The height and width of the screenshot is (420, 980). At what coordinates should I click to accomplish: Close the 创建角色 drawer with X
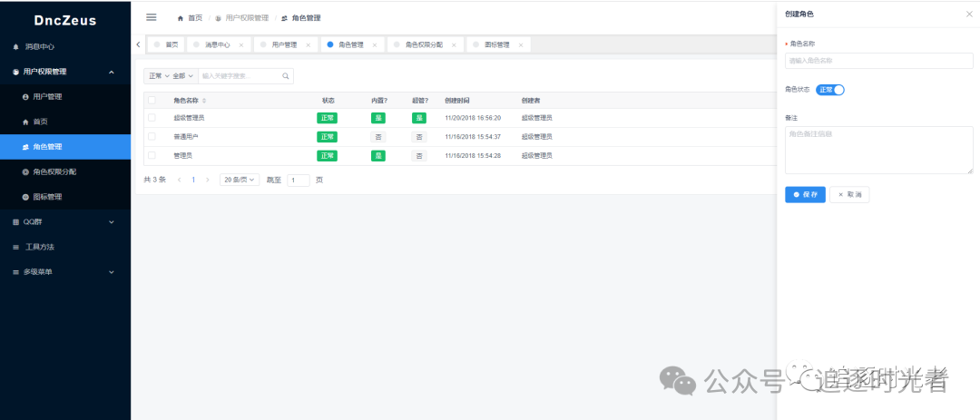[x=969, y=14]
